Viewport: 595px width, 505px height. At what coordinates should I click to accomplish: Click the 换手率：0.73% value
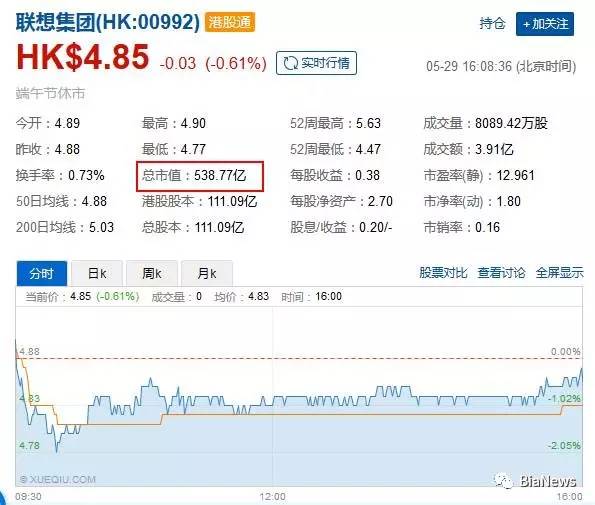pyautogui.click(x=60, y=176)
